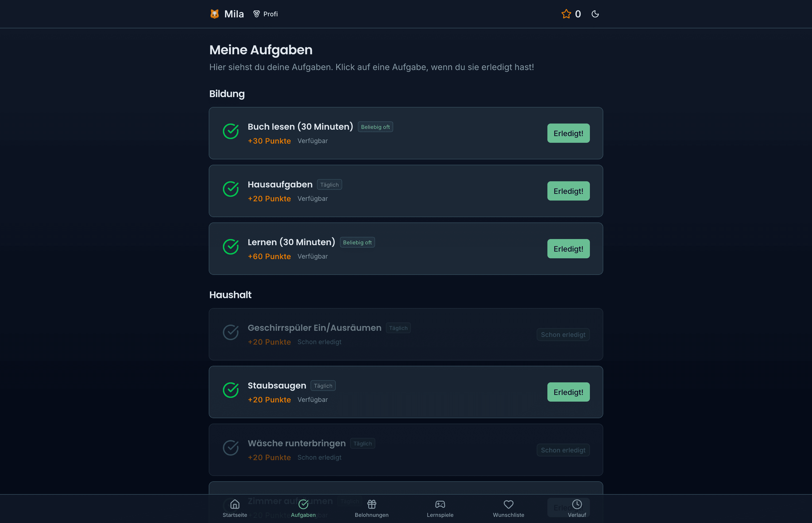Click the Beliebig oft badge on Buch lesen
This screenshot has width=812, height=523.
pyautogui.click(x=375, y=127)
